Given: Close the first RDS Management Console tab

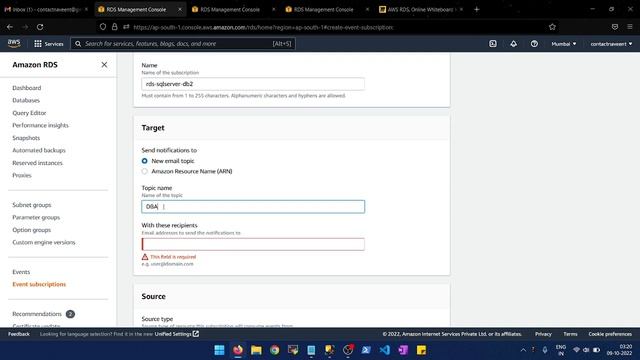Looking at the screenshot, I should (x=180, y=9).
